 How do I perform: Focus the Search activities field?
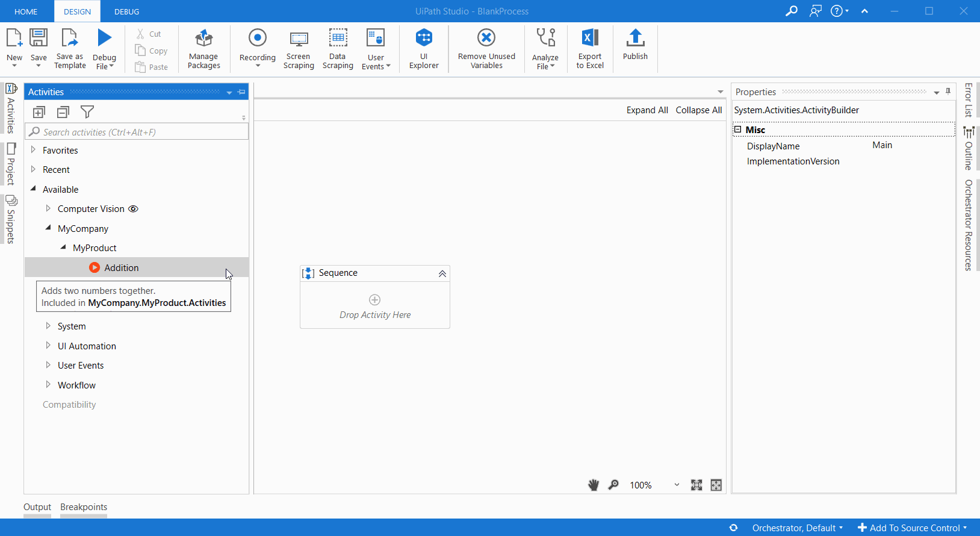tap(137, 132)
